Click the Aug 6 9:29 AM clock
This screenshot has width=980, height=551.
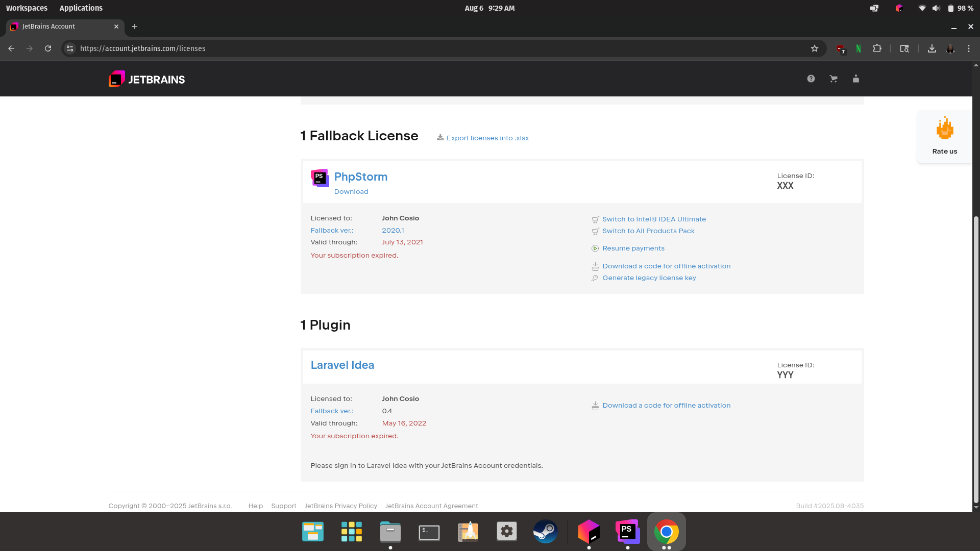click(x=489, y=8)
